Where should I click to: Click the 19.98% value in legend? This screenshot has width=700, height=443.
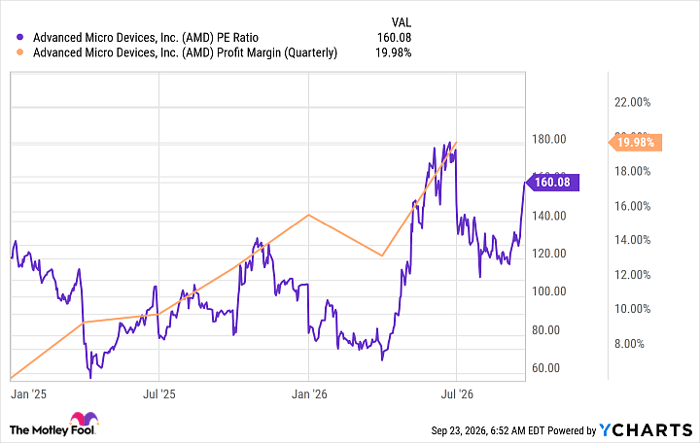[x=393, y=53]
